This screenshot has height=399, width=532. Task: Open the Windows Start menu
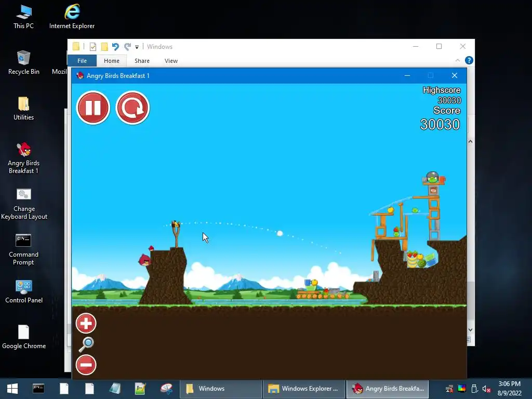12,389
